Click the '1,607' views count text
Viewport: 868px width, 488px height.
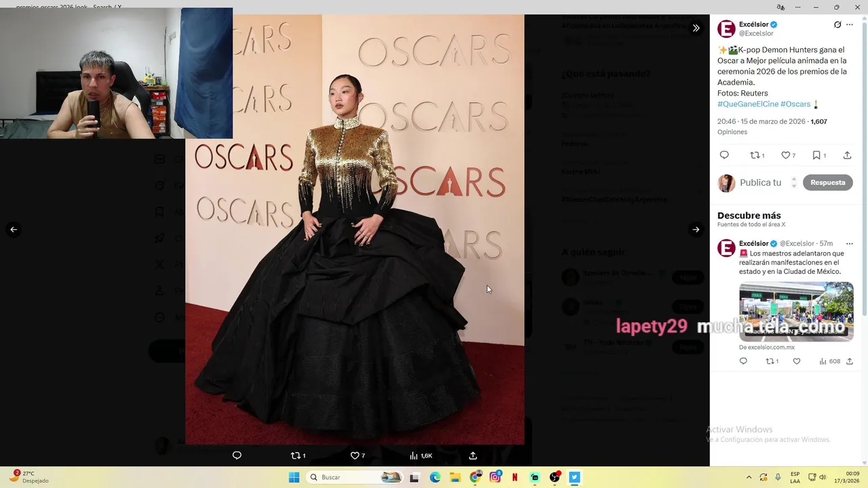(x=818, y=121)
